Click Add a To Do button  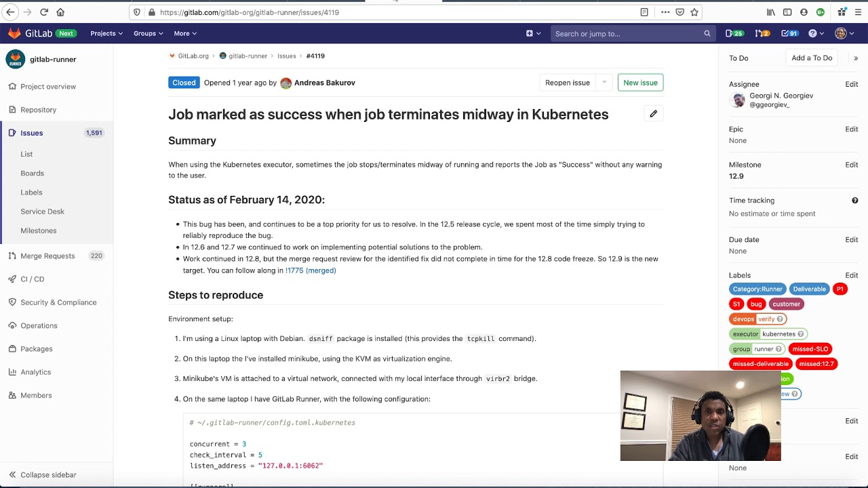click(x=812, y=58)
